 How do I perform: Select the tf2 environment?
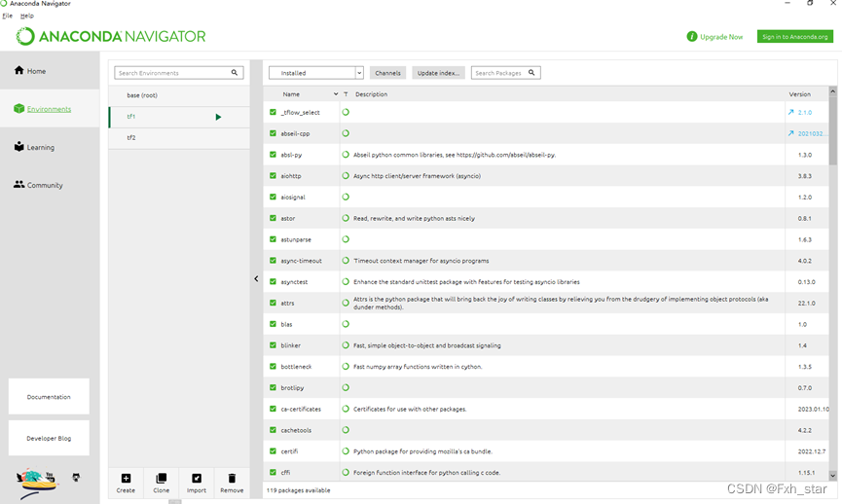click(179, 137)
